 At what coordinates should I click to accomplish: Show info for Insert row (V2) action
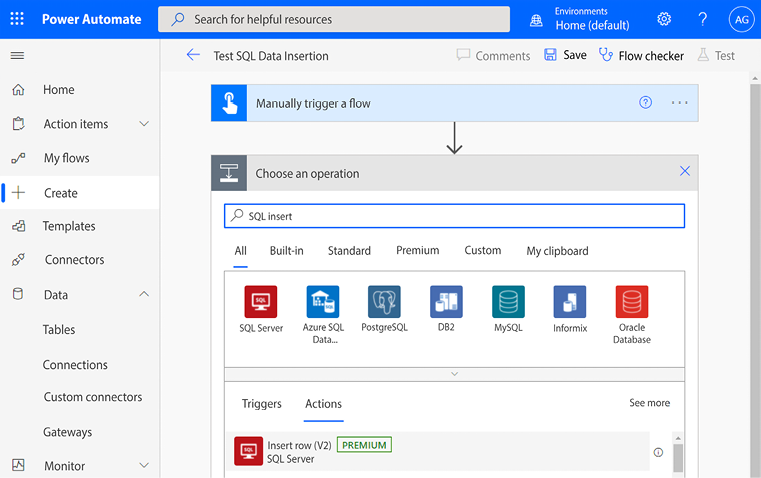658,452
